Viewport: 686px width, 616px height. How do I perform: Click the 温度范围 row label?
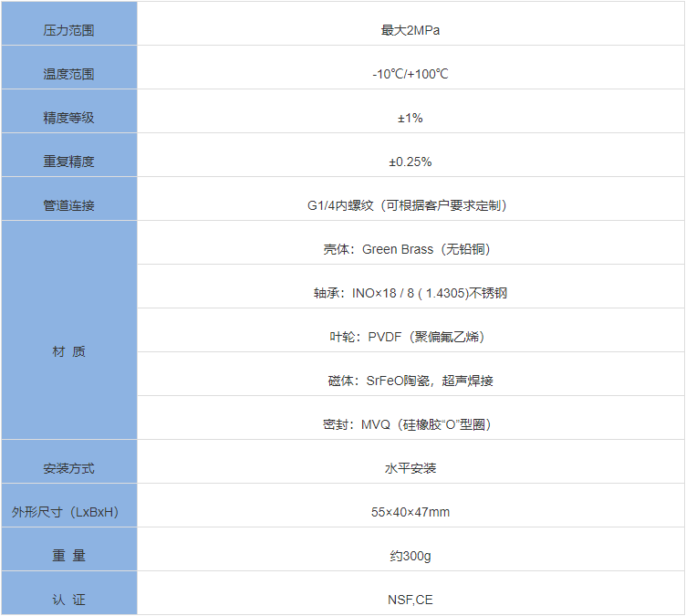[68, 74]
